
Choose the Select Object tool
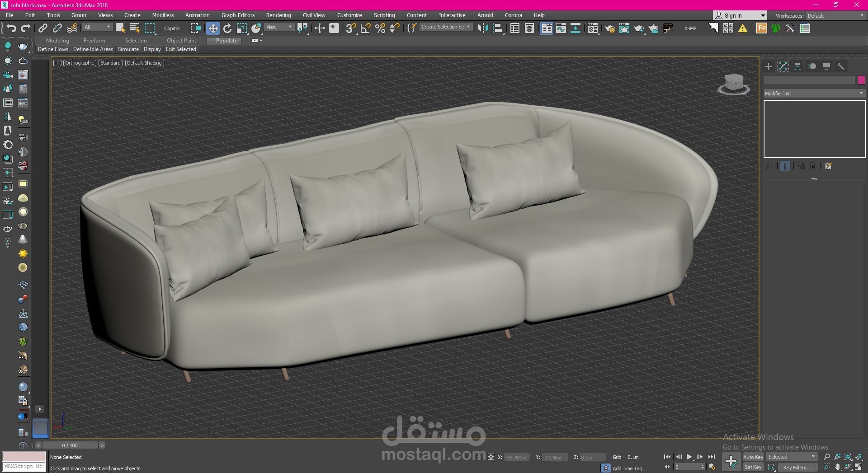pyautogui.click(x=120, y=28)
